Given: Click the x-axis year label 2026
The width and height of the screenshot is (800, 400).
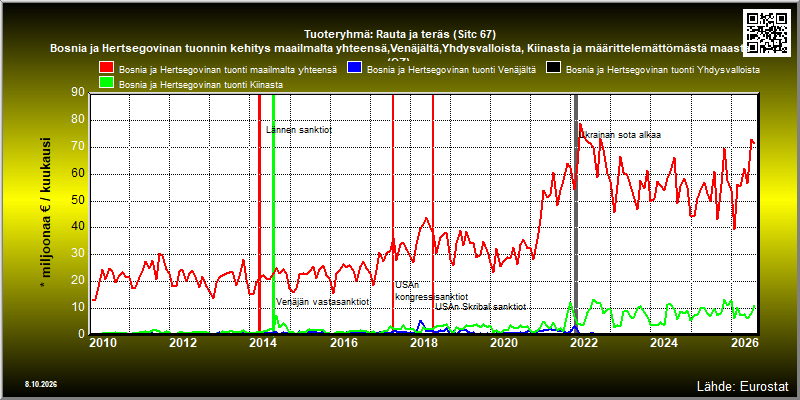Looking at the screenshot, I should click(745, 342).
